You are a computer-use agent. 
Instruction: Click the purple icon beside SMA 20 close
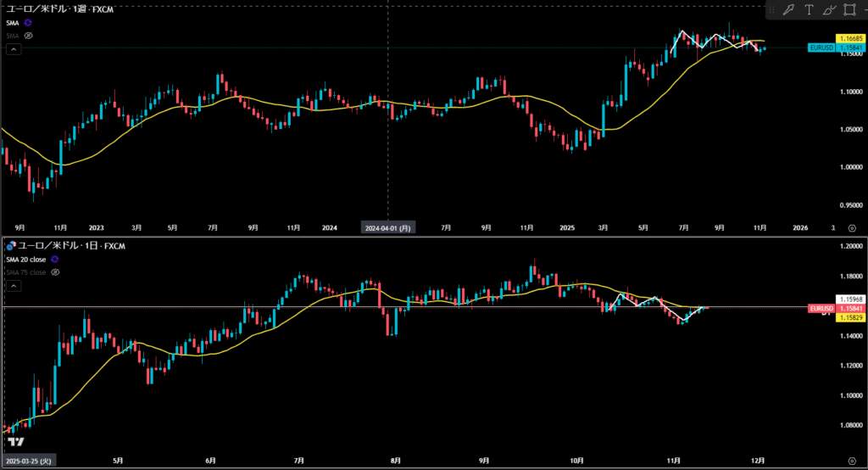point(55,258)
